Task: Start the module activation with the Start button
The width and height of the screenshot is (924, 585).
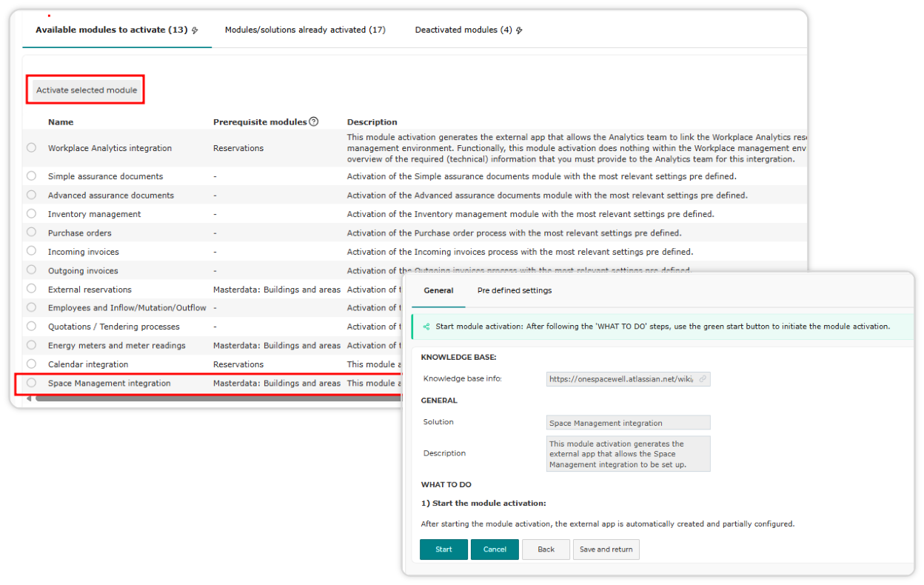Action: (443, 549)
